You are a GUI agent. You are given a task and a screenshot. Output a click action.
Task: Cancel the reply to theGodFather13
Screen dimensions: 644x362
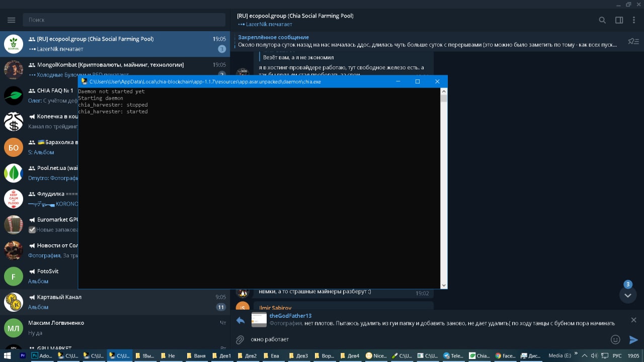tap(633, 320)
